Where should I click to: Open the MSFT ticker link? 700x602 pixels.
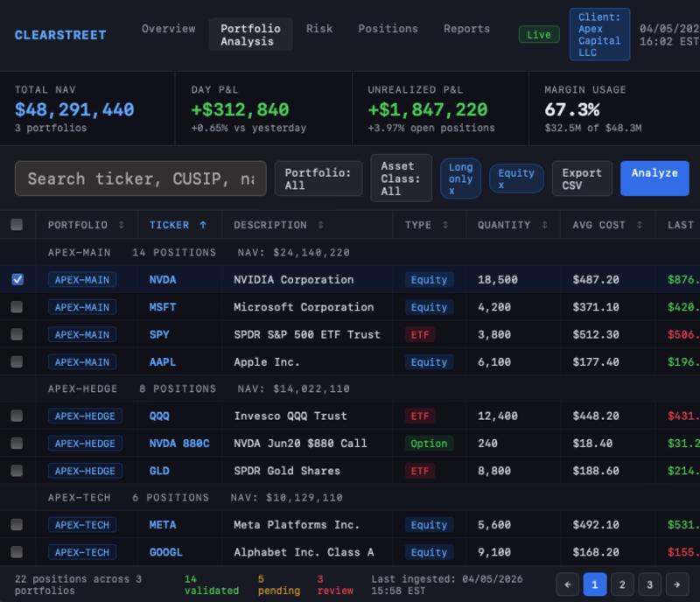pos(163,307)
